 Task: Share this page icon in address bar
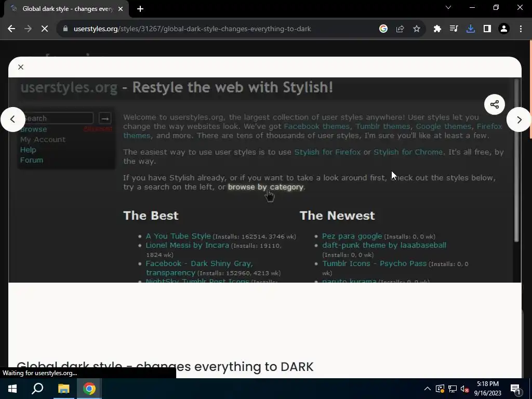(x=400, y=29)
